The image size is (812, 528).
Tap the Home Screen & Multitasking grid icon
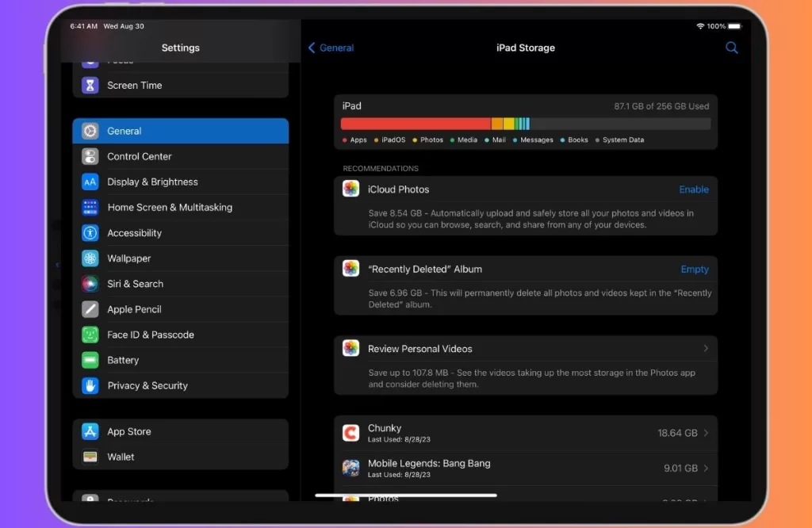coord(90,207)
